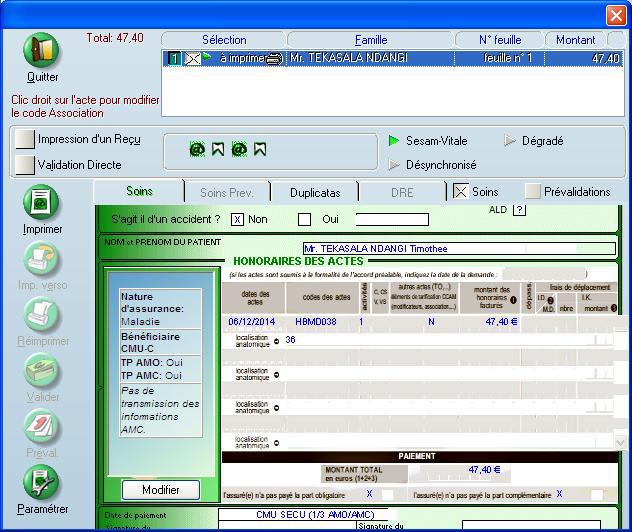
Task: Click the Modifier button
Action: tap(160, 490)
